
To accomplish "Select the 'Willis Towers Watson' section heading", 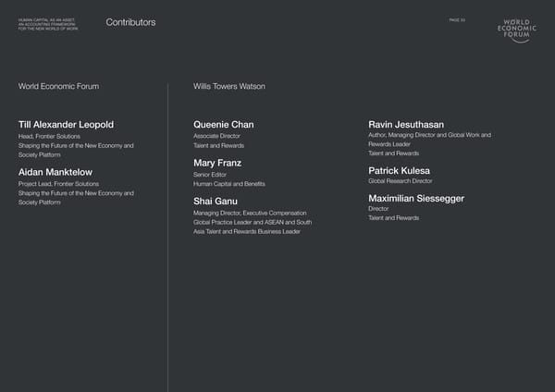I will click(x=229, y=86).
